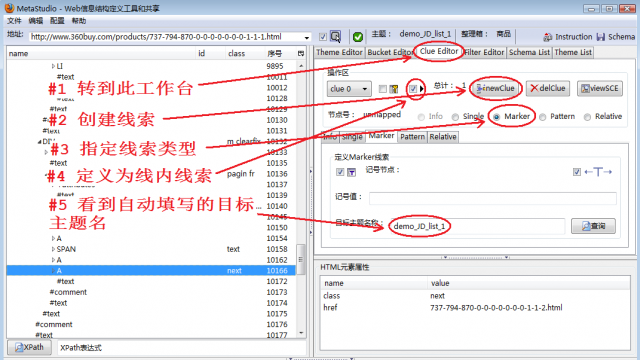This screenshot has width=640, height=360.
Task: Switch to the Bucket Editor tab
Action: [x=391, y=52]
